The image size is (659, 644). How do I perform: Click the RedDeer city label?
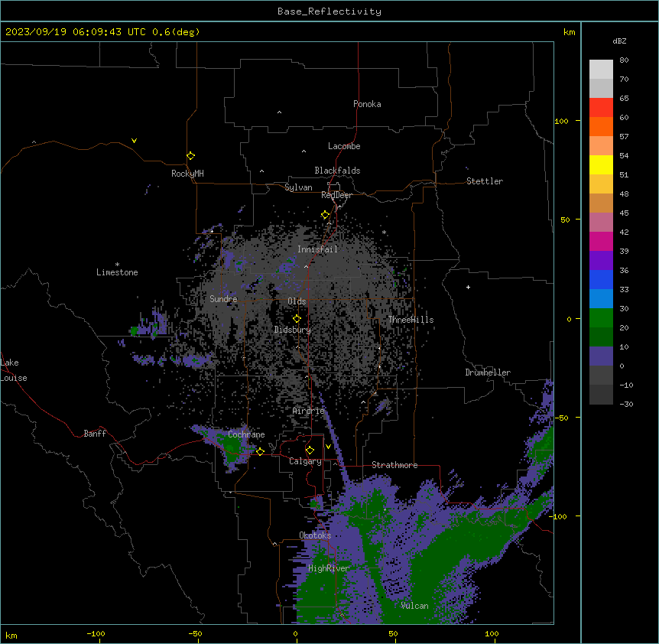pyautogui.click(x=336, y=195)
